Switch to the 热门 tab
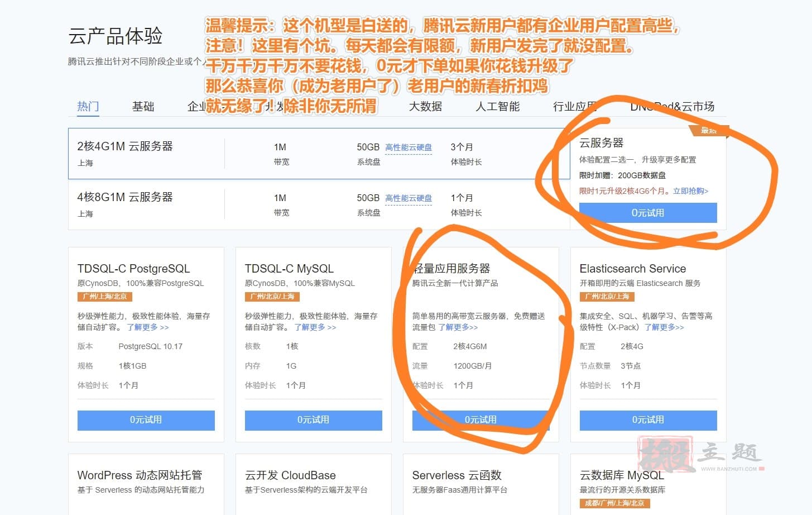 88,106
